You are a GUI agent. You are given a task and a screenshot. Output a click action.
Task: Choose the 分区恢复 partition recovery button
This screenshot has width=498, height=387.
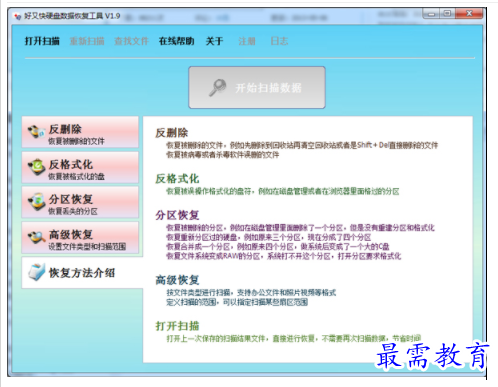pyautogui.click(x=80, y=202)
